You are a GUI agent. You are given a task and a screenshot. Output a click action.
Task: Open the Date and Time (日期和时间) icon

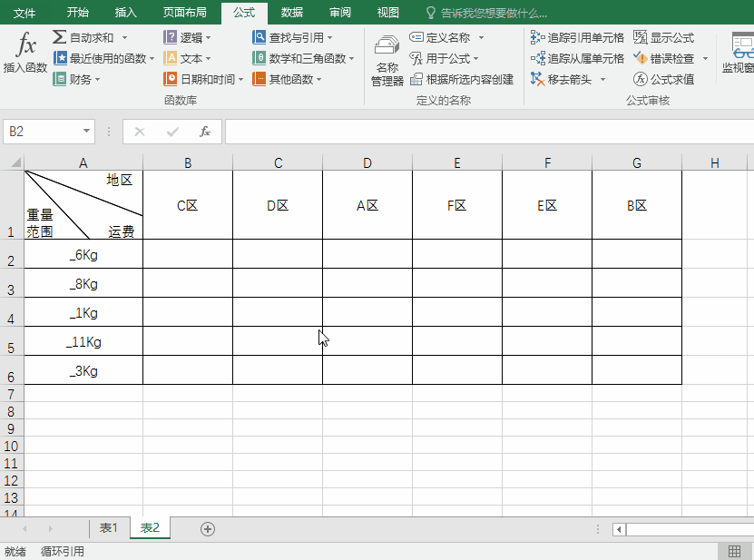click(x=171, y=79)
